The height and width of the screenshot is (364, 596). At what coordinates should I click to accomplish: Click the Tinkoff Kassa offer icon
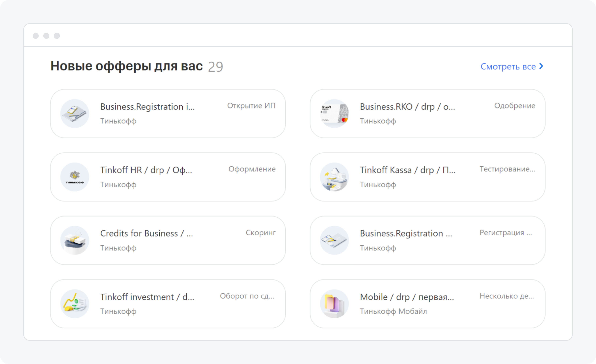tap(334, 177)
